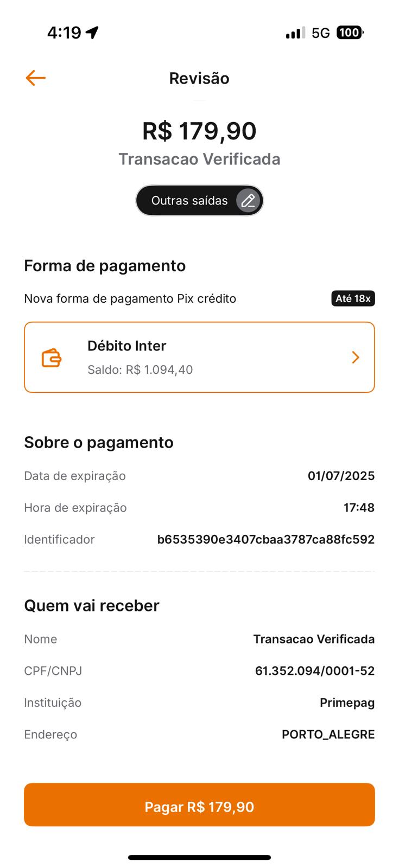Tap the R$ 179,90 amount heading

point(199,131)
